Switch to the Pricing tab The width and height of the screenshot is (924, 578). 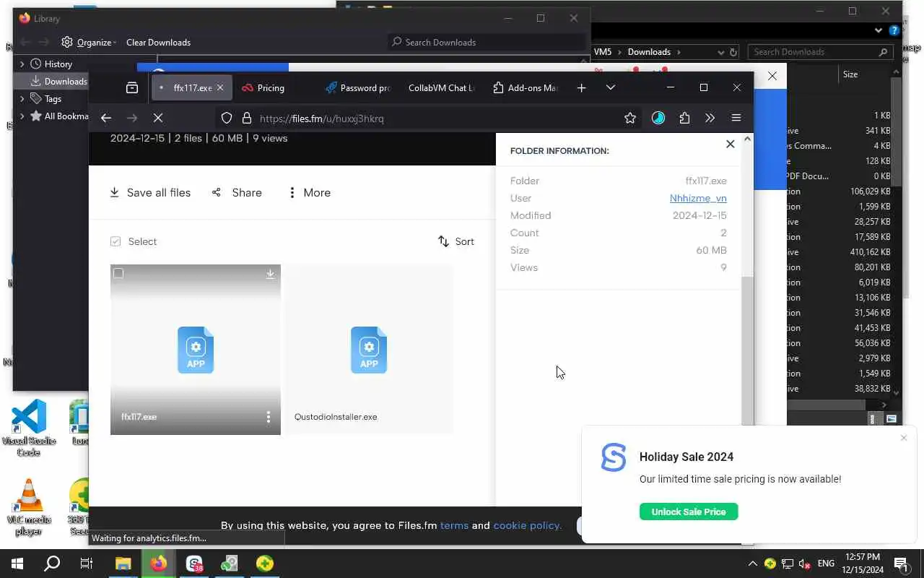point(271,87)
